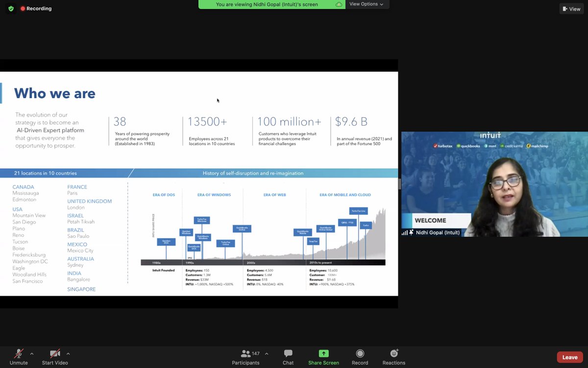Click the 'ERA OF WEB' label

(x=274, y=195)
